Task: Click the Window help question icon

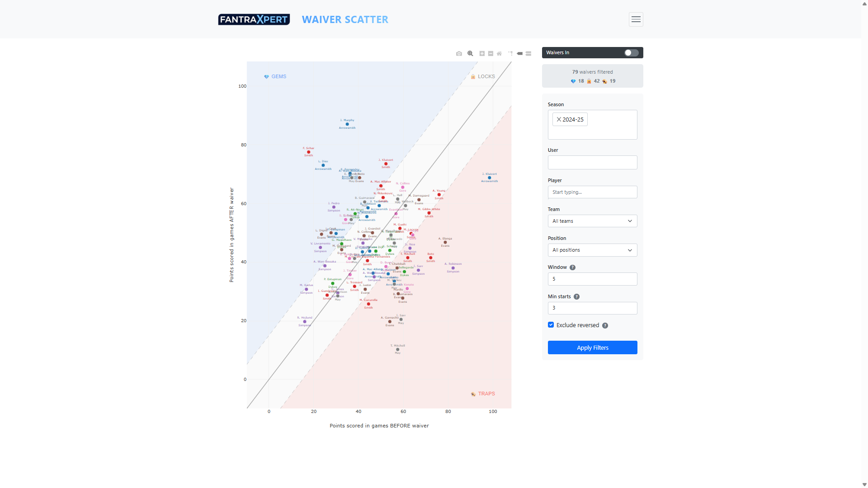Action: coord(572,267)
